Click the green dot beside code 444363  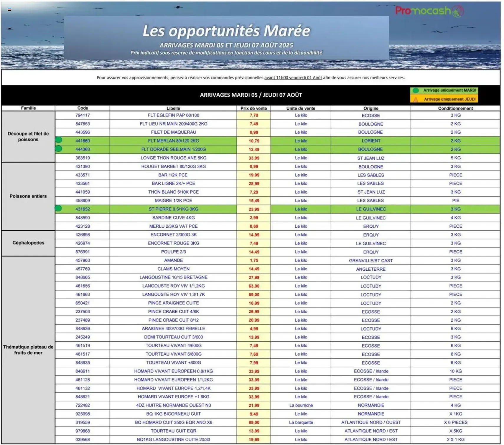click(59, 149)
